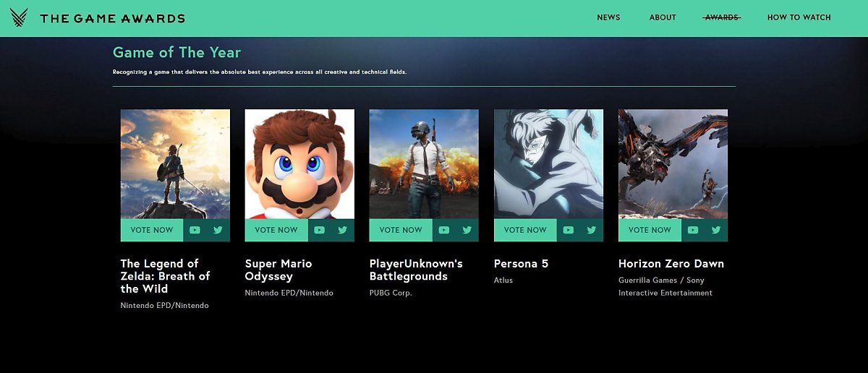Vote now for Persona 5

click(x=525, y=230)
